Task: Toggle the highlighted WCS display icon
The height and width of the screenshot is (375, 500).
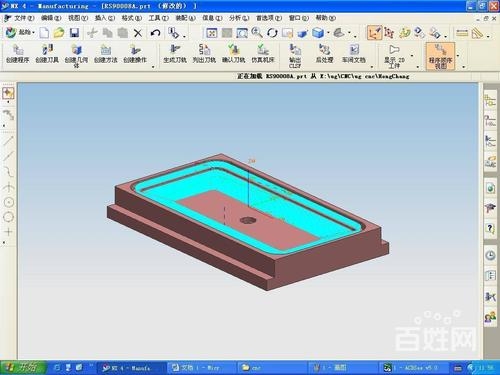Action: tap(374, 33)
